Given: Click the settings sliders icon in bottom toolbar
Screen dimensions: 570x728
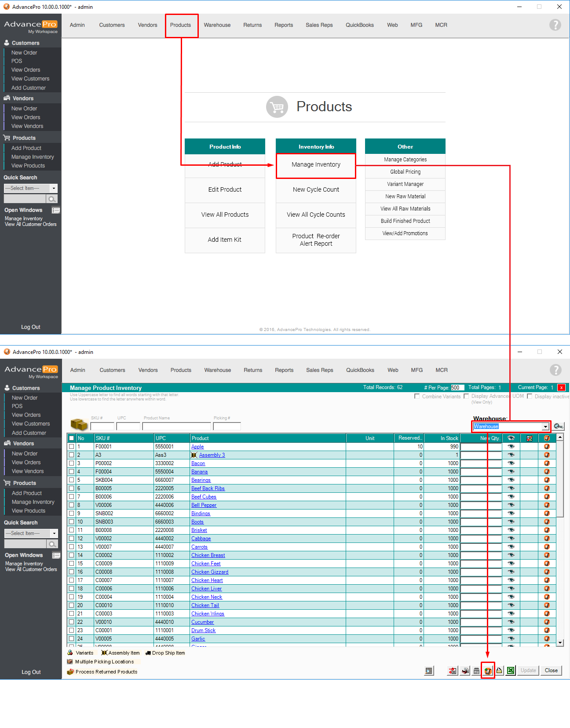Looking at the screenshot, I should click(476, 671).
